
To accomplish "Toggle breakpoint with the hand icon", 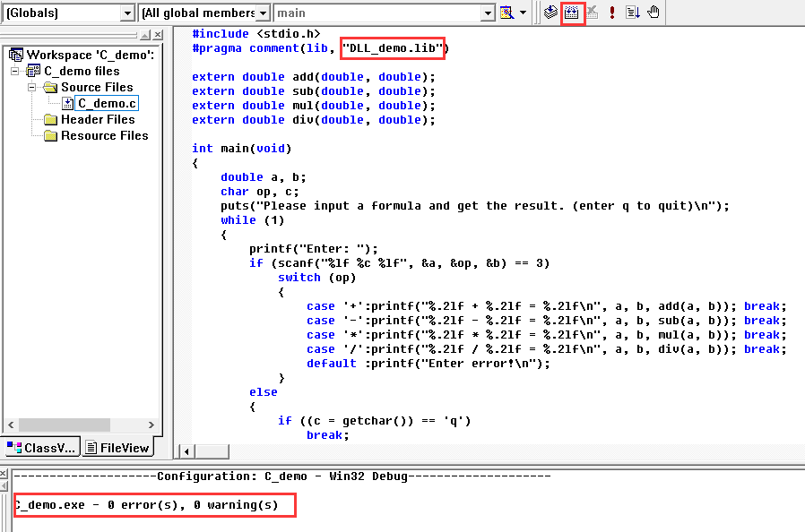I will 654,13.
